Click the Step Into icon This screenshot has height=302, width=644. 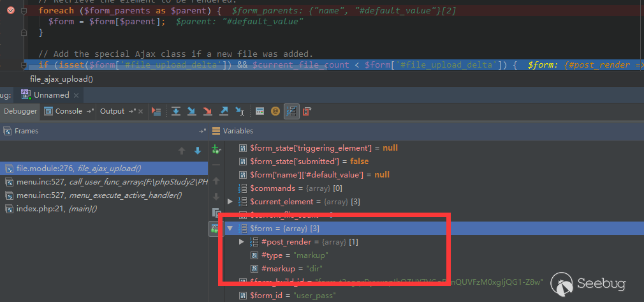pyautogui.click(x=192, y=111)
